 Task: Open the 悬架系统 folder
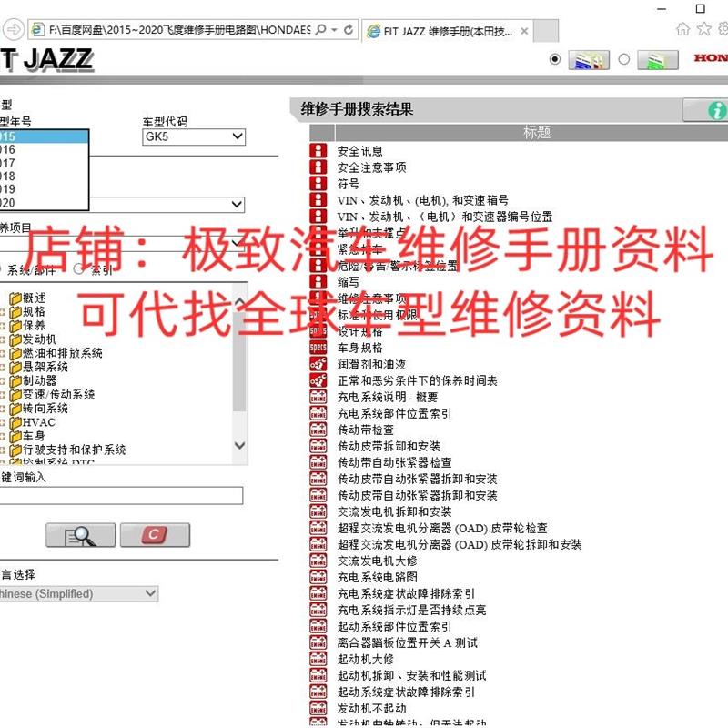(38, 368)
